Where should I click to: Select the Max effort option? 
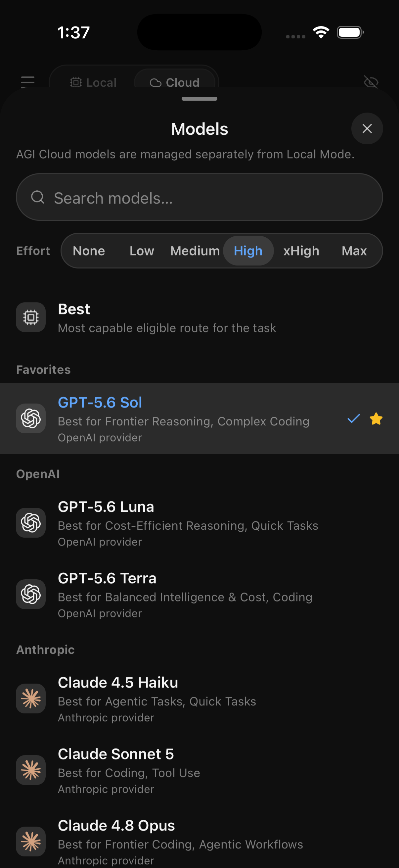[x=354, y=251]
